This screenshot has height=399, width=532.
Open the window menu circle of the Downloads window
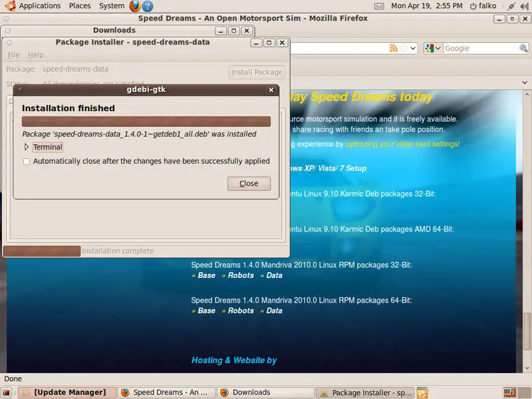8,31
